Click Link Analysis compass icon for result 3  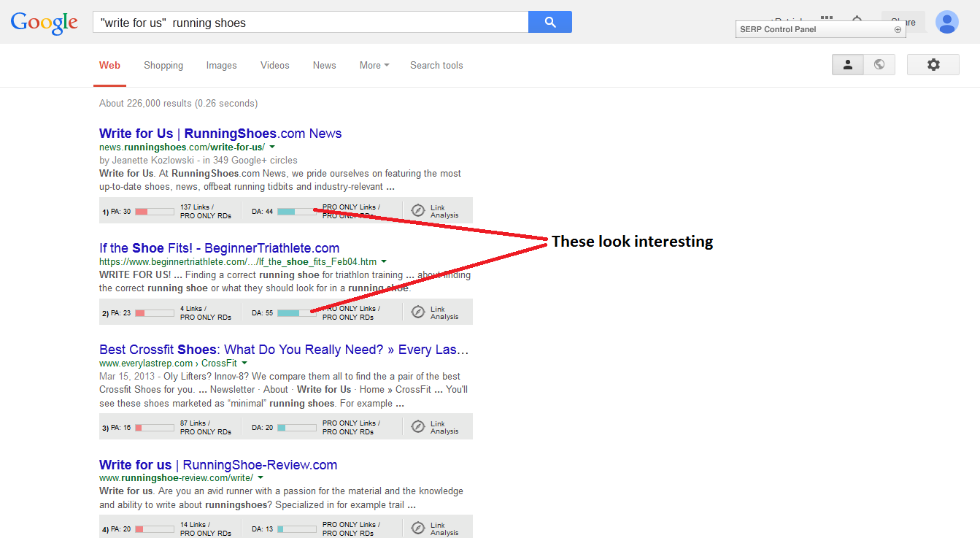tap(418, 426)
